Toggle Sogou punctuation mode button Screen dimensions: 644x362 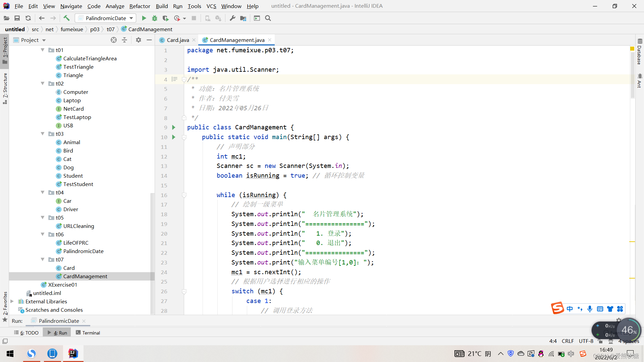click(x=580, y=309)
